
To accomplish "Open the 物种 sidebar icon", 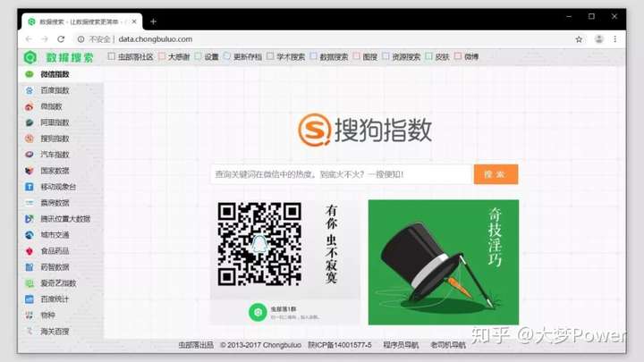I will tap(30, 316).
